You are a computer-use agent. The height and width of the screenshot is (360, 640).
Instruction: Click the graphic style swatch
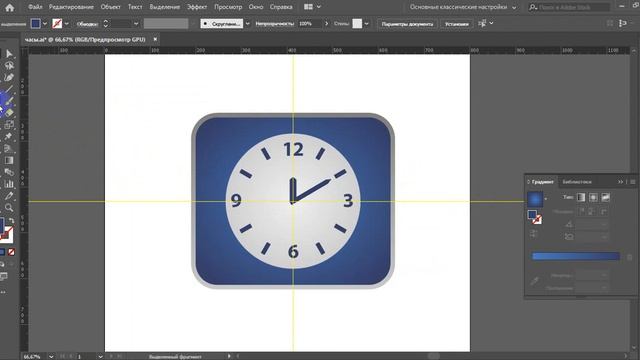357,24
